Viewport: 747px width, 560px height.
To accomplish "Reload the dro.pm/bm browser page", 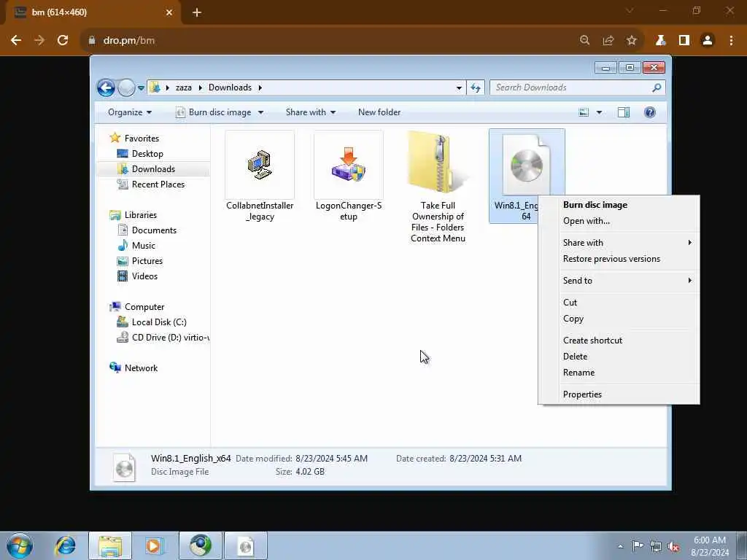I will (63, 41).
